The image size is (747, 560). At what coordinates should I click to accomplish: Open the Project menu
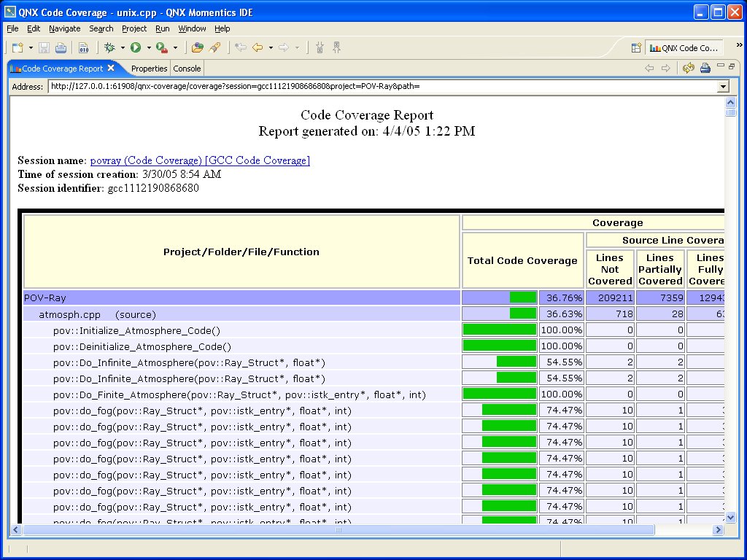tap(133, 29)
